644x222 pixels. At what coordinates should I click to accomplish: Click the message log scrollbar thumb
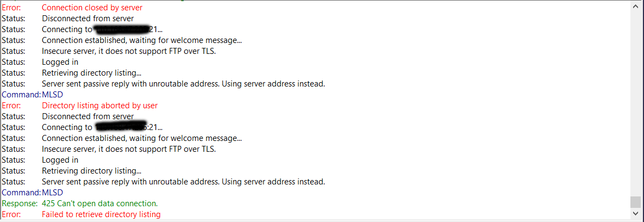coord(635,202)
